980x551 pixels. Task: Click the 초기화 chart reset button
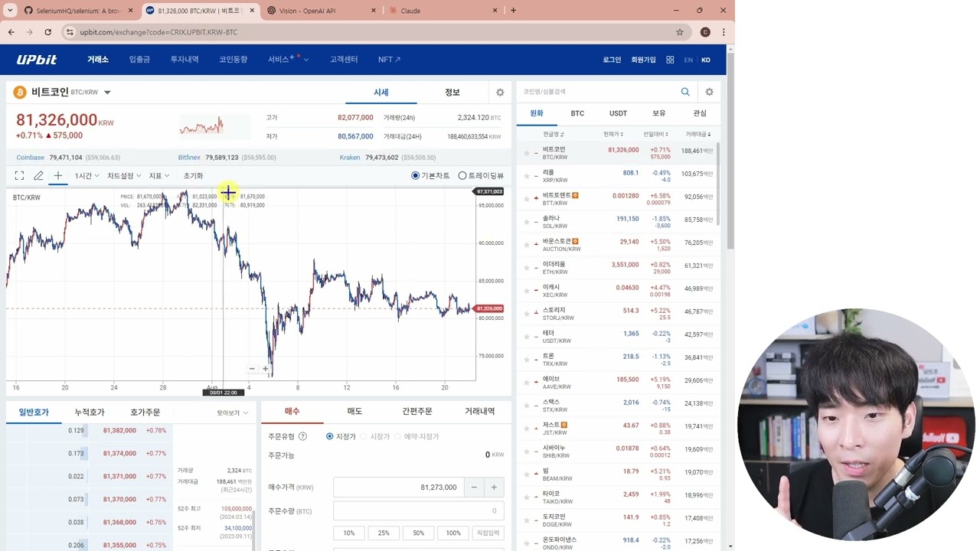pyautogui.click(x=193, y=176)
